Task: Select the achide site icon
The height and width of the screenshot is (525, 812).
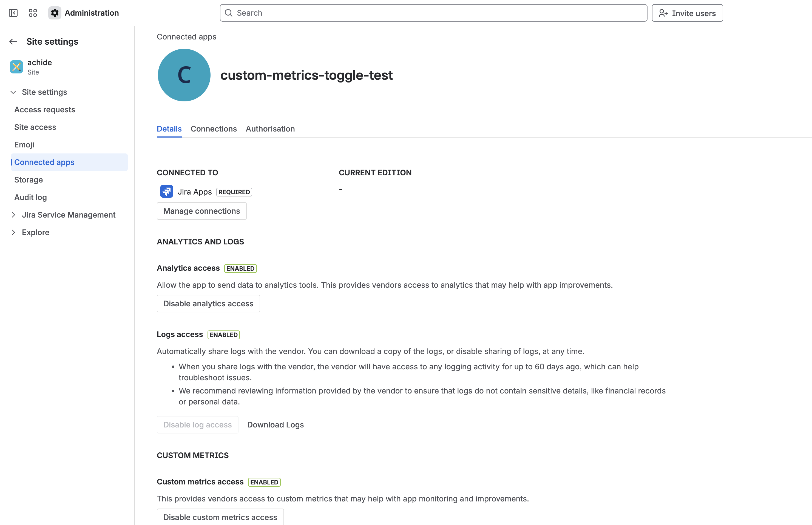Action: (x=16, y=67)
